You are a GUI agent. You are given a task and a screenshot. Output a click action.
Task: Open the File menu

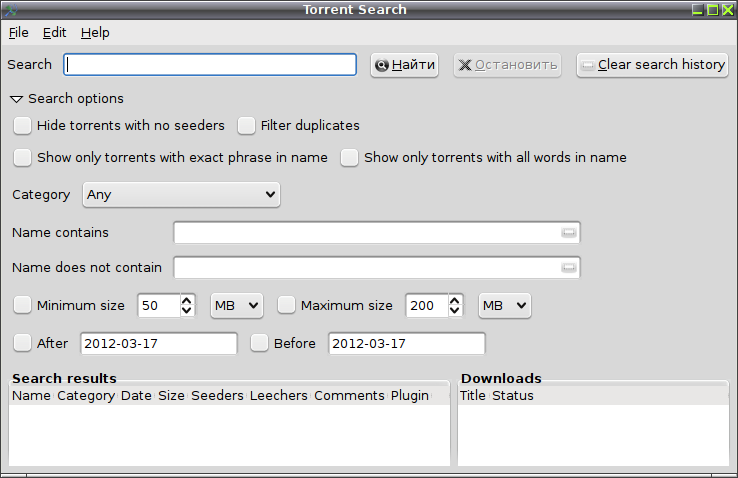point(19,32)
